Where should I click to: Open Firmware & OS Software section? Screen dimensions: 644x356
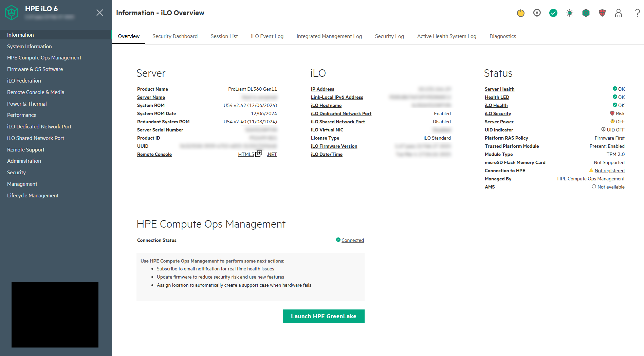click(35, 69)
